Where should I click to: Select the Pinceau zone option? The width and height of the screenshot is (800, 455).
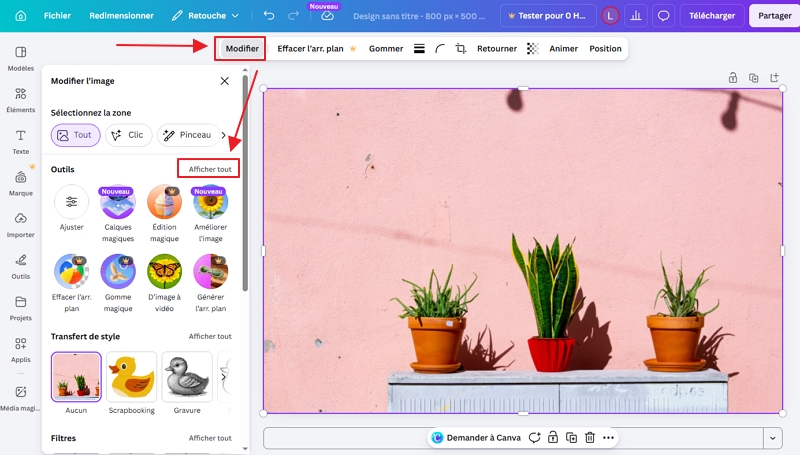point(188,135)
